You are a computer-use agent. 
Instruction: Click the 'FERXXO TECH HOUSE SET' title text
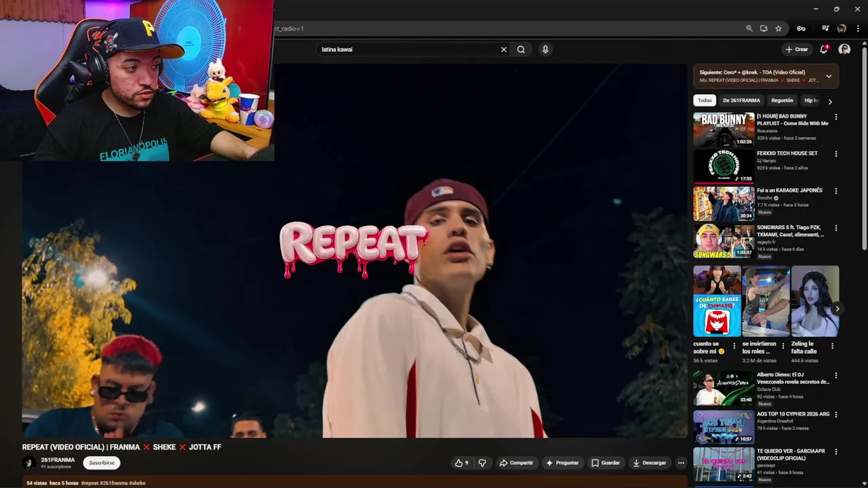[x=787, y=154]
